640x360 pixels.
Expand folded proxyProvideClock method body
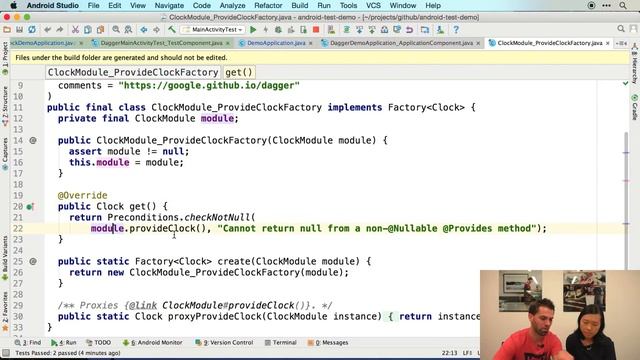click(390, 316)
